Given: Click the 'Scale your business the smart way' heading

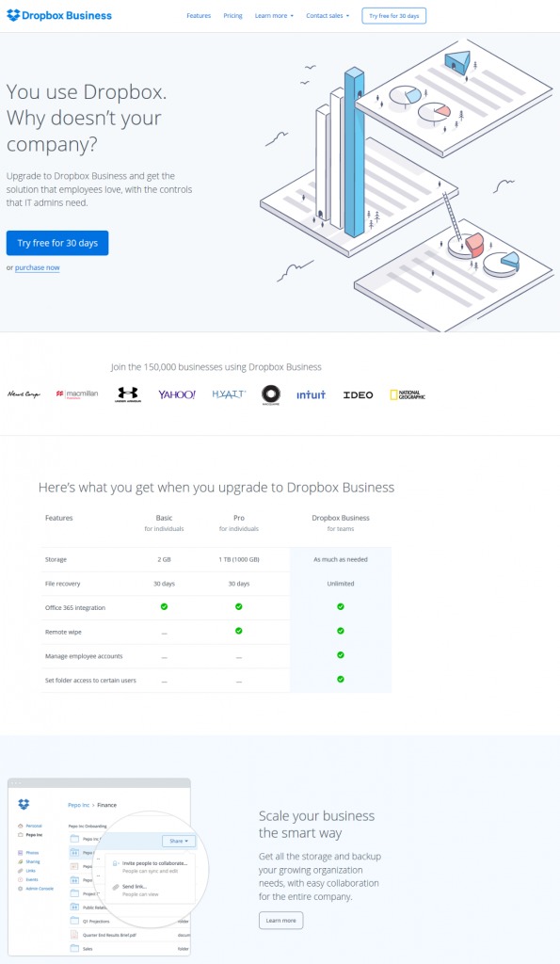Looking at the screenshot, I should 316,825.
